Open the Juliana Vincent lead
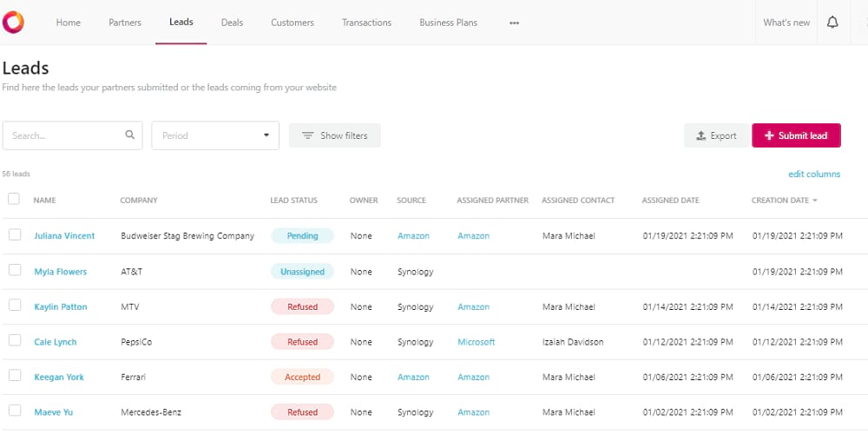 tap(64, 236)
